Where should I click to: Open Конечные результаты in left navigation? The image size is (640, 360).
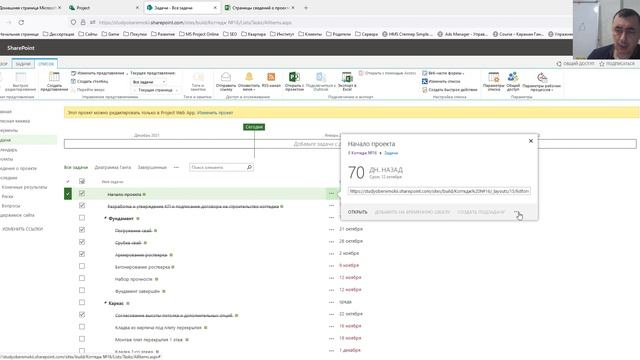(24, 187)
